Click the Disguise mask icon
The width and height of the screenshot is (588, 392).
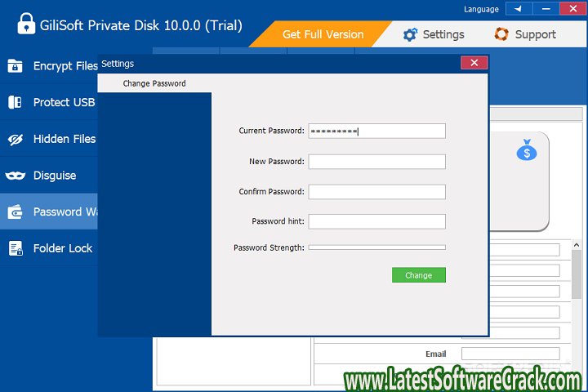[x=16, y=176]
